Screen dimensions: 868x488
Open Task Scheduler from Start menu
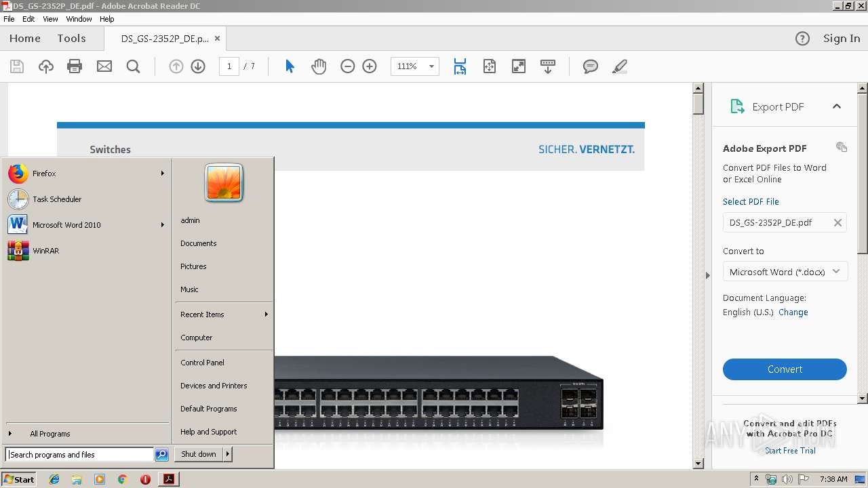[87, 199]
